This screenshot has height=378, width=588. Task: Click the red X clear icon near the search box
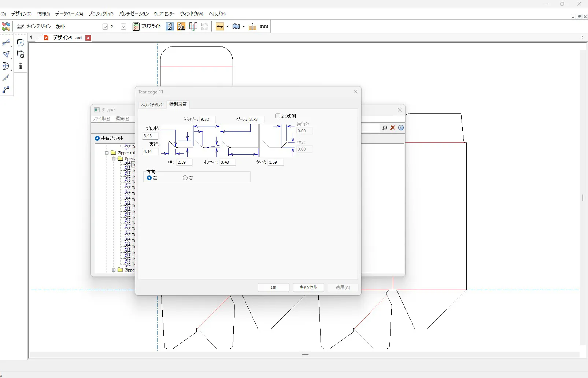[393, 128]
